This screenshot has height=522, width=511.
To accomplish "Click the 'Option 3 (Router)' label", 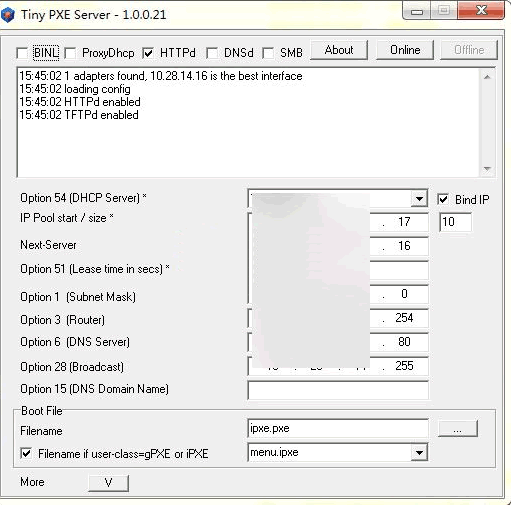I will [62, 320].
